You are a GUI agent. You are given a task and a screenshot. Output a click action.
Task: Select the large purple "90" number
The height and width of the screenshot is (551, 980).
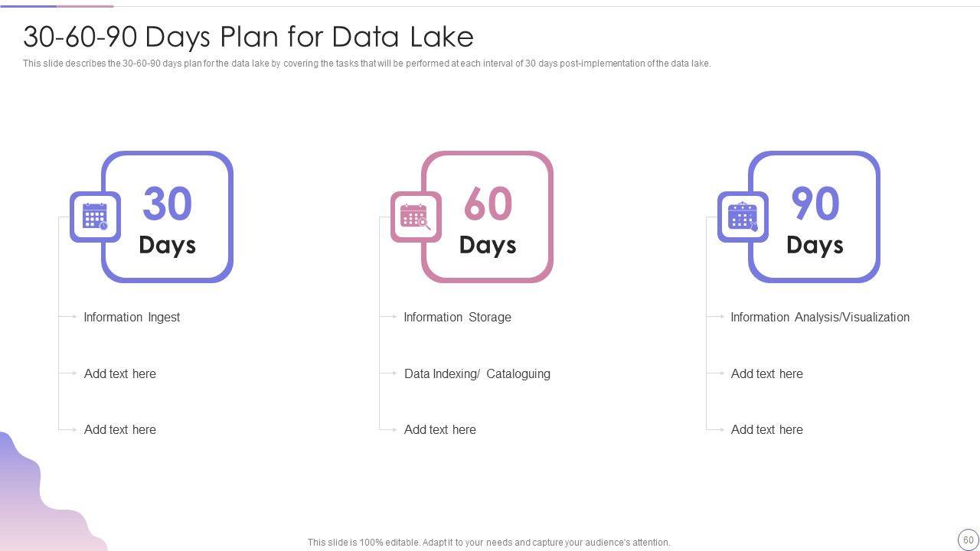coord(815,204)
